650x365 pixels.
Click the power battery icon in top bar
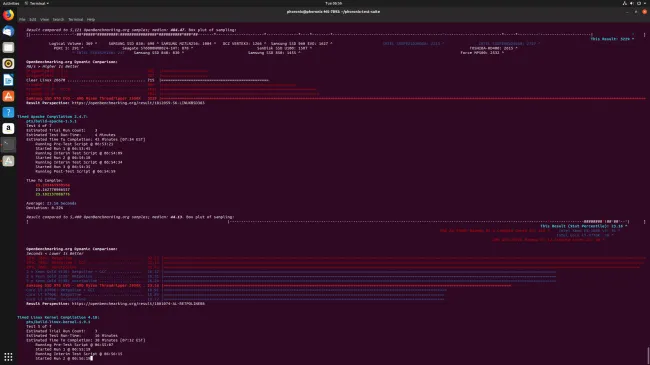click(638, 3)
